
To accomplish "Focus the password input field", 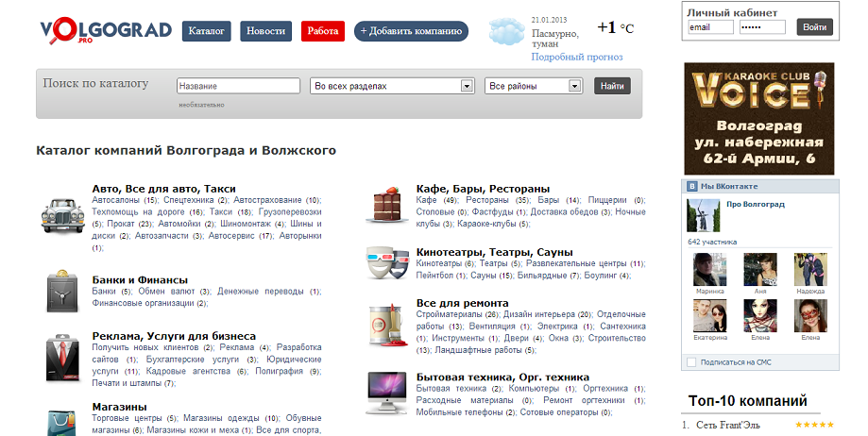I will (x=762, y=27).
